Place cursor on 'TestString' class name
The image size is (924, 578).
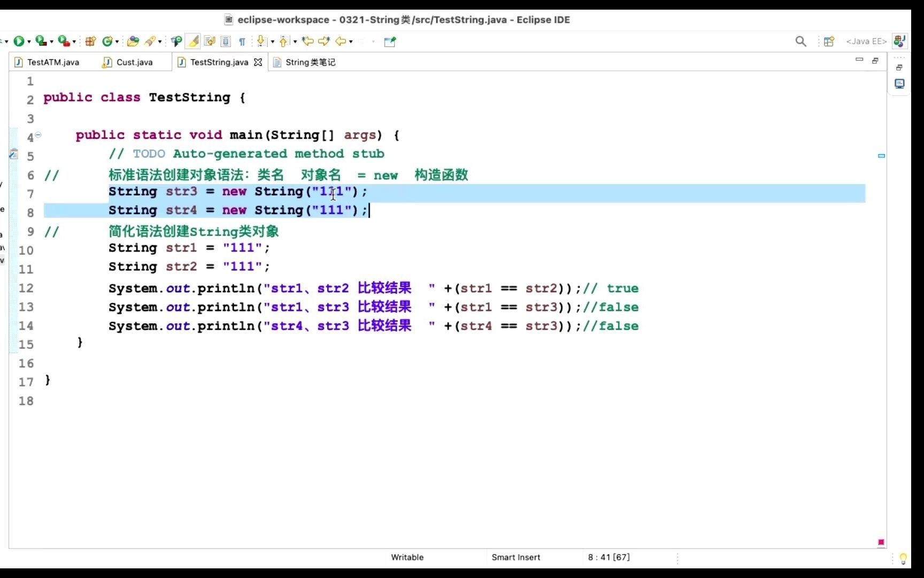point(189,97)
